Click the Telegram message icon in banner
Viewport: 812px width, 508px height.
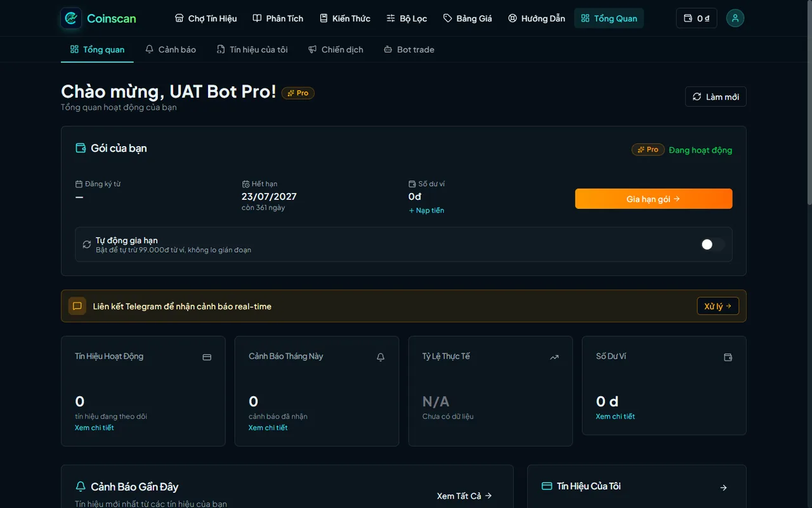(x=77, y=306)
